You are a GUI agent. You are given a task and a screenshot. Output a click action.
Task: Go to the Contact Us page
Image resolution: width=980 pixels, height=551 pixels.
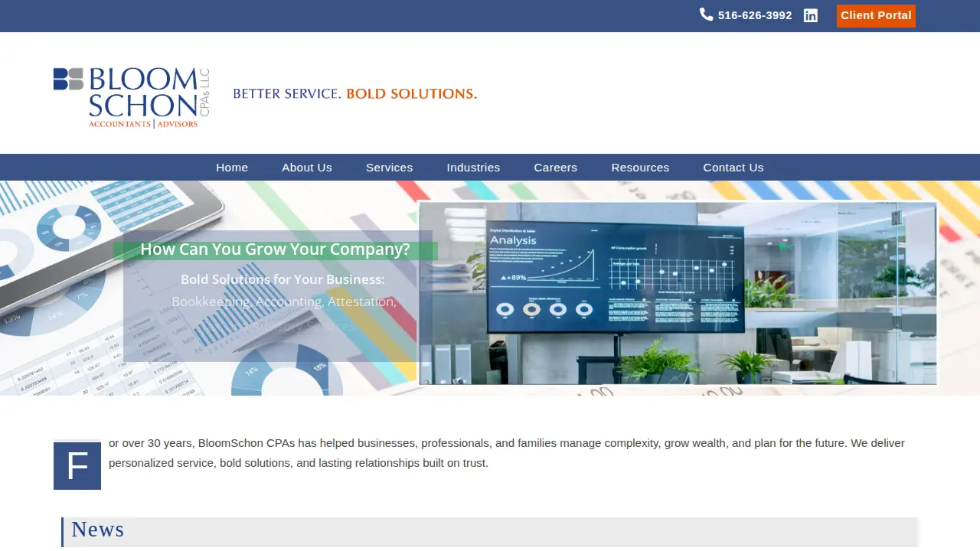tap(733, 168)
